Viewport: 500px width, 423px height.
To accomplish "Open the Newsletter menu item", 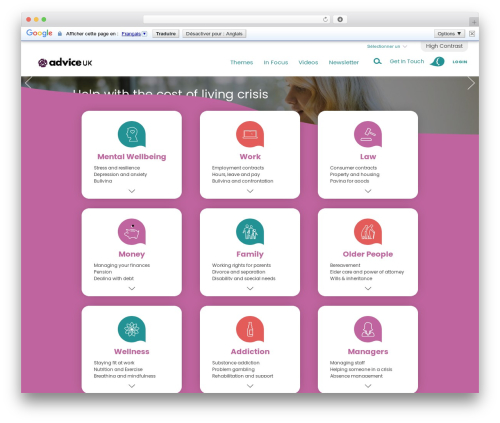I will 344,62.
